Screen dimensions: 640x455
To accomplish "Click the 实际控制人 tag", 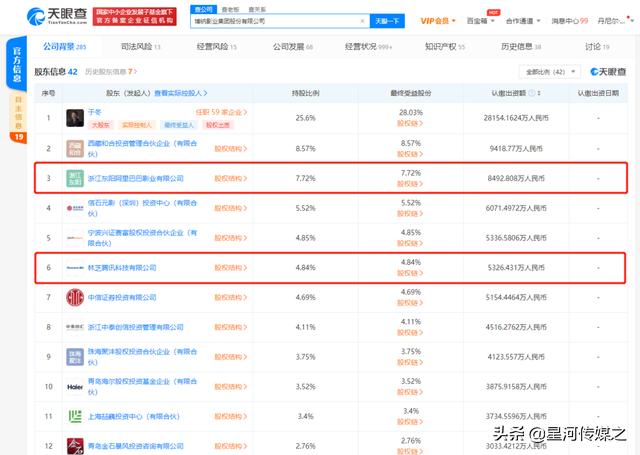I will 137,125.
